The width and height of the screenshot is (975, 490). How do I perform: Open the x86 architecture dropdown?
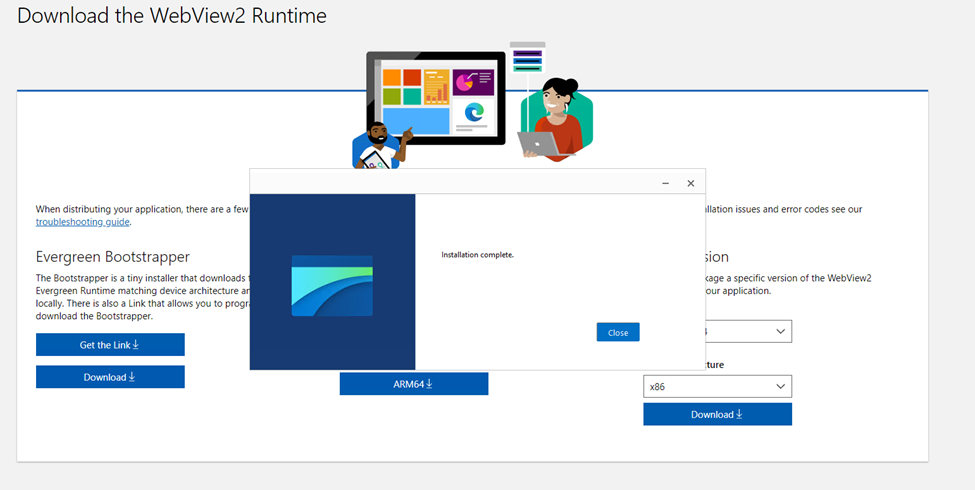[x=716, y=386]
